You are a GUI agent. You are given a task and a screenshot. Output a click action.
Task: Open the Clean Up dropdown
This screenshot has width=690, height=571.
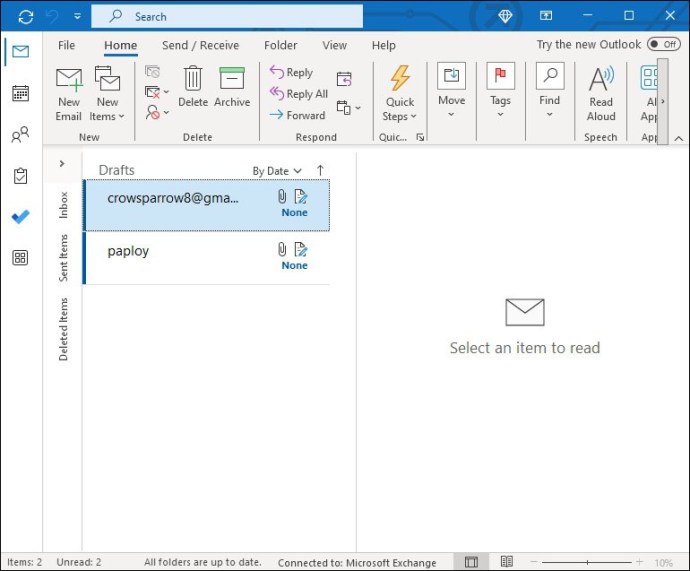coord(157,92)
